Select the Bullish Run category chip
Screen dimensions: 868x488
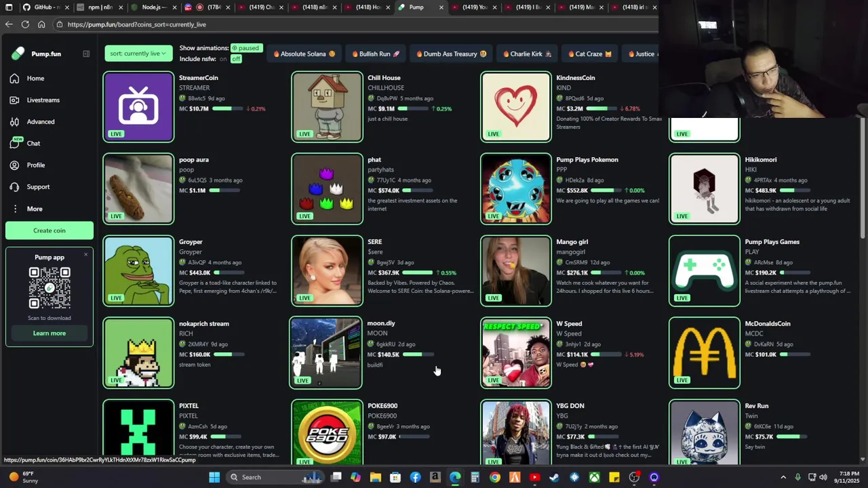click(x=376, y=54)
